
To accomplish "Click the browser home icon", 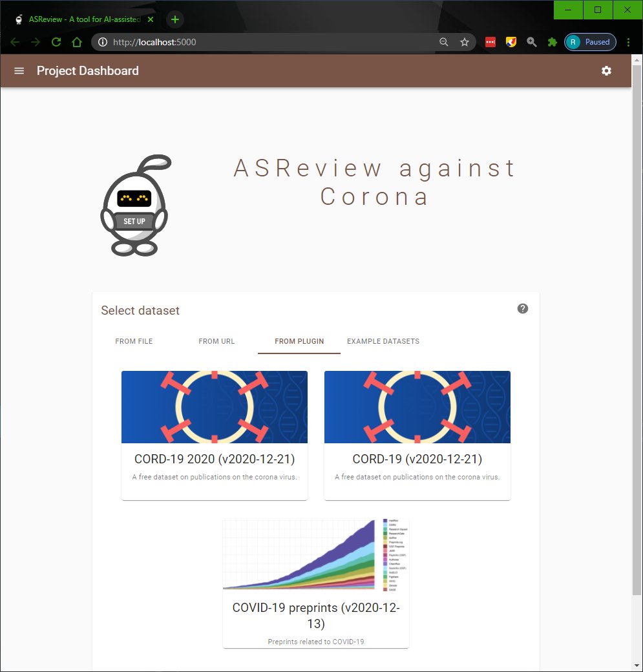I will [77, 42].
